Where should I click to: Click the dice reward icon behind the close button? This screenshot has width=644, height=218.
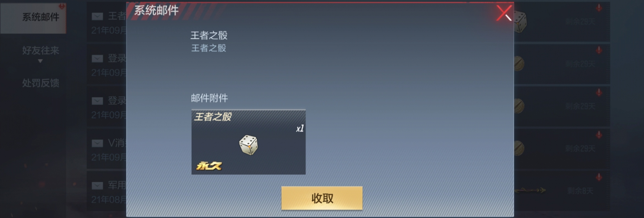tap(520, 22)
